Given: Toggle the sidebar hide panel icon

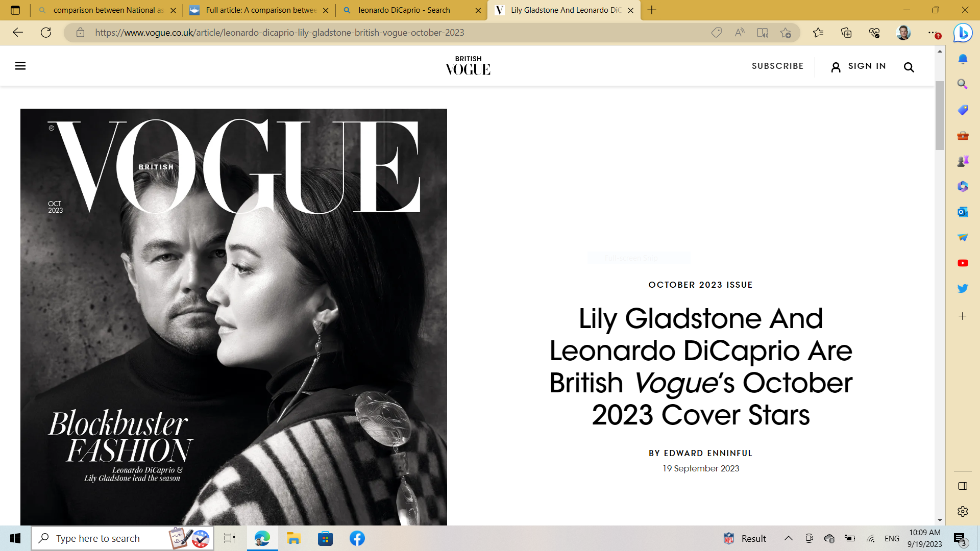Looking at the screenshot, I should [x=963, y=486].
